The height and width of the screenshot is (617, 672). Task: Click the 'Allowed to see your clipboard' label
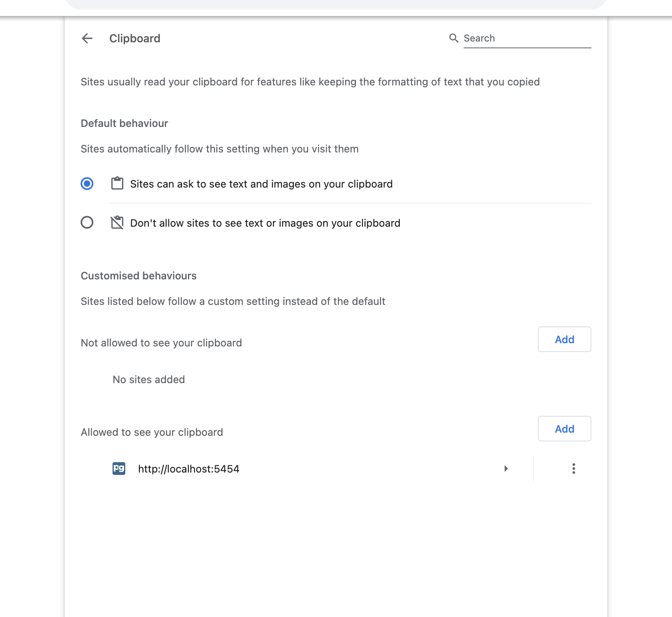point(152,432)
